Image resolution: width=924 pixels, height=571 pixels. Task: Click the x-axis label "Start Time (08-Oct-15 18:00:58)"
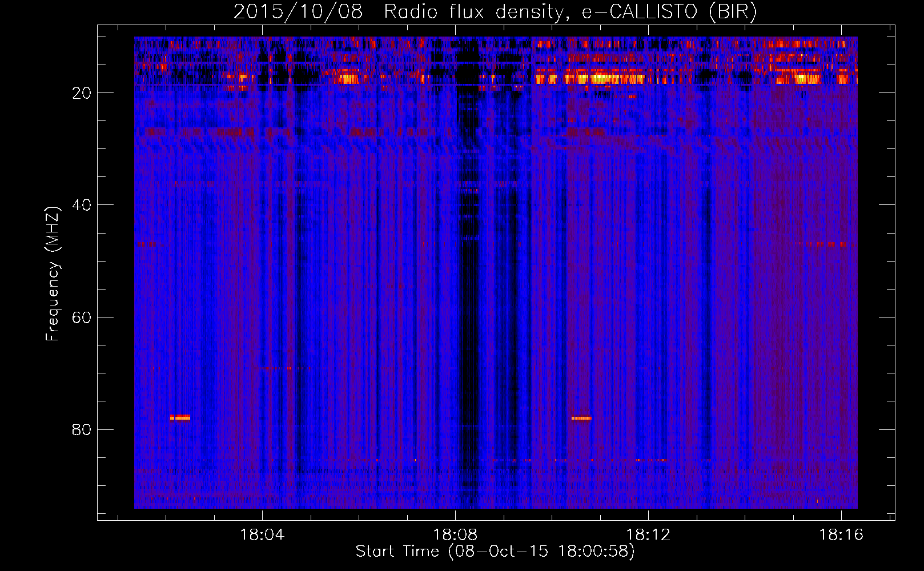click(x=495, y=552)
